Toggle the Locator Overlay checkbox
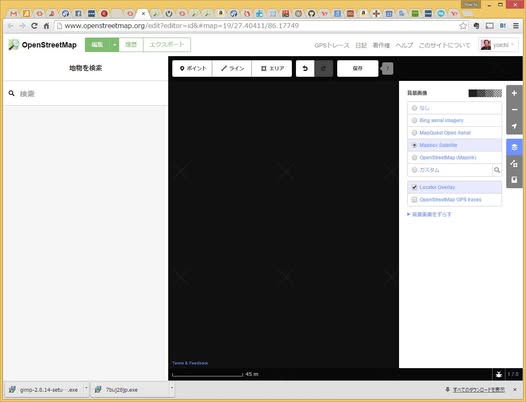Viewport: 526px width, 402px height. 414,187
